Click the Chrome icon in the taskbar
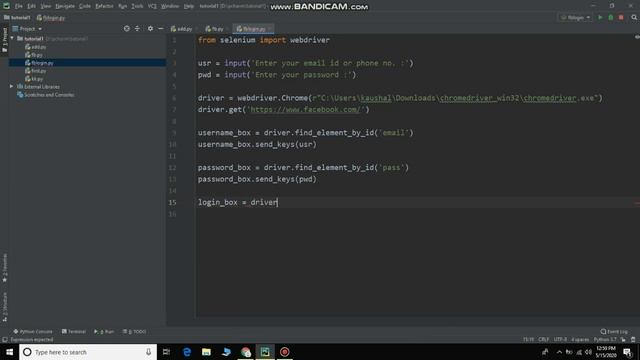The image size is (640, 360). click(x=245, y=352)
